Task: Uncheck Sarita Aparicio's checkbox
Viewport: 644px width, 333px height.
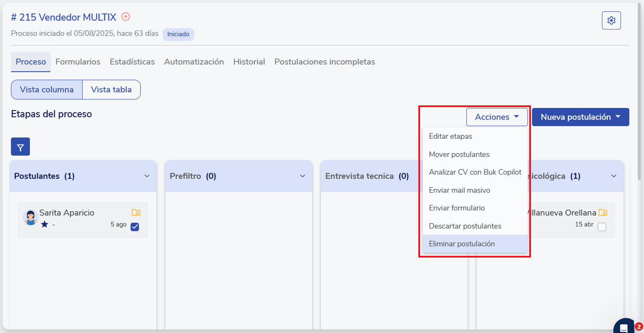Action: pos(135,227)
